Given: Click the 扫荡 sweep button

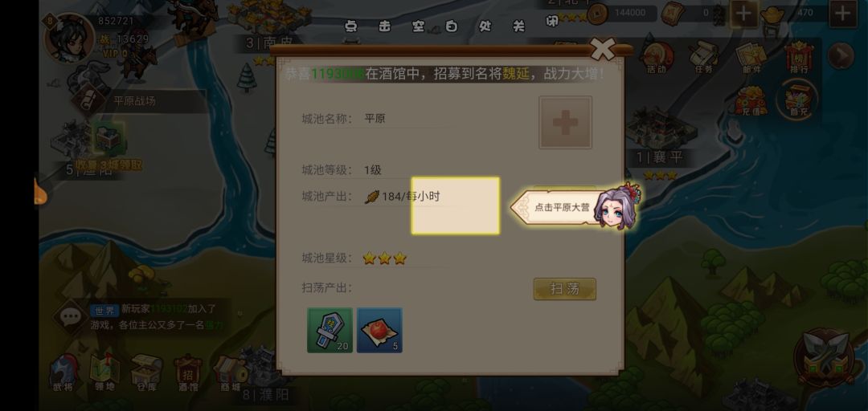Looking at the screenshot, I should (565, 289).
